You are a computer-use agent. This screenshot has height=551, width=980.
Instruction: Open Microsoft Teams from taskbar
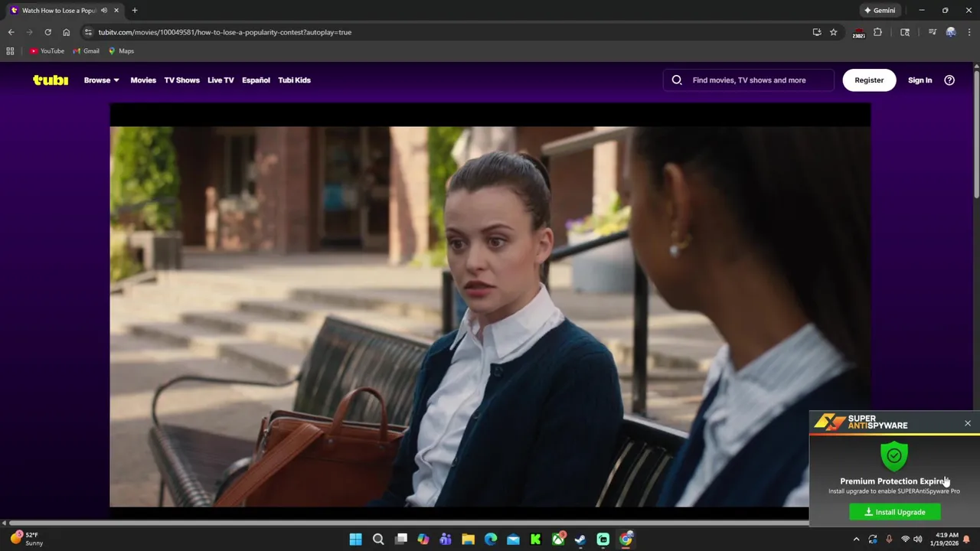tap(446, 540)
